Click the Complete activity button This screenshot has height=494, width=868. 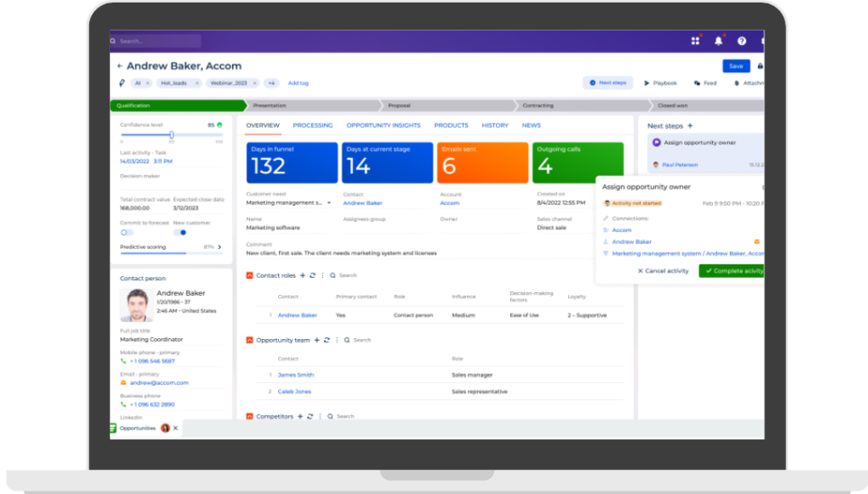point(732,271)
